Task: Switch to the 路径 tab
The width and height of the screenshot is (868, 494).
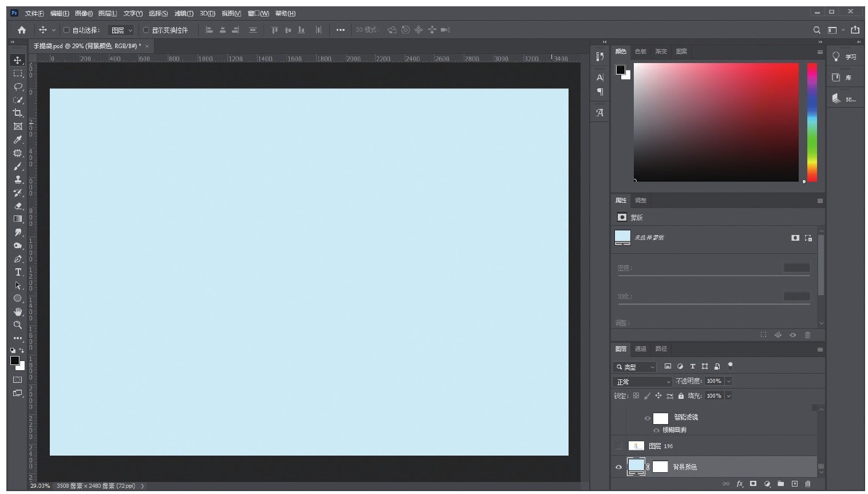Action: click(x=661, y=349)
